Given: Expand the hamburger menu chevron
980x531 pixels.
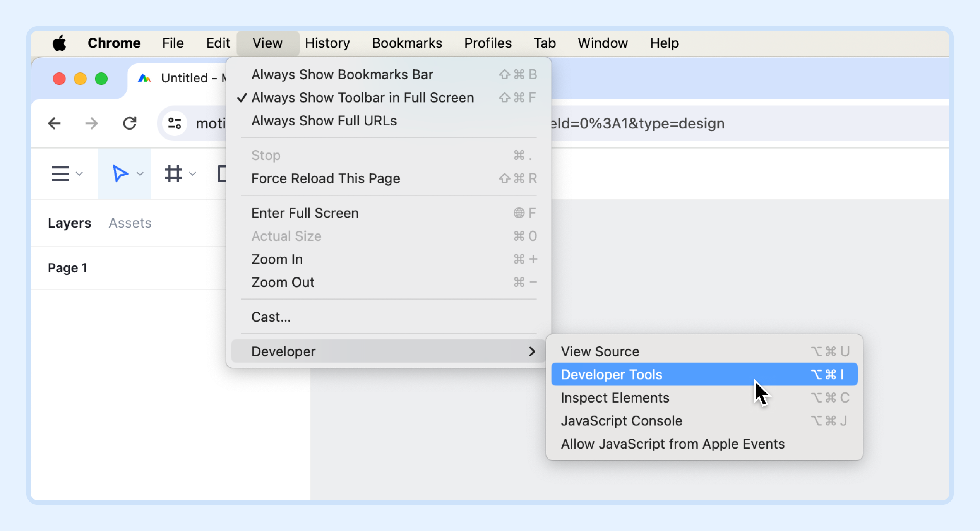Looking at the screenshot, I should (x=79, y=174).
